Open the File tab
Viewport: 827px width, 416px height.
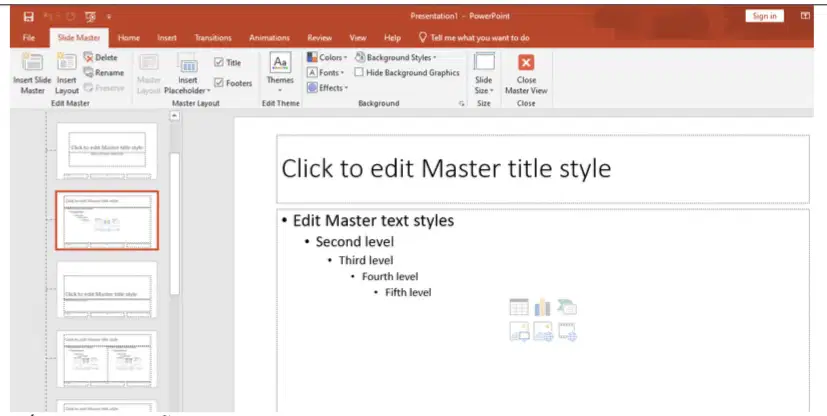tap(29, 38)
